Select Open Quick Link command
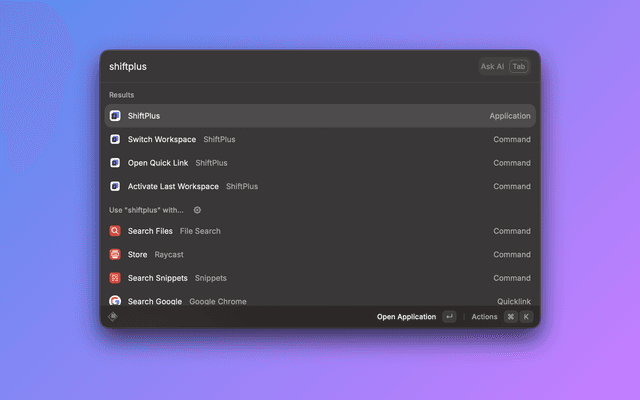The height and width of the screenshot is (400, 640). (320, 163)
